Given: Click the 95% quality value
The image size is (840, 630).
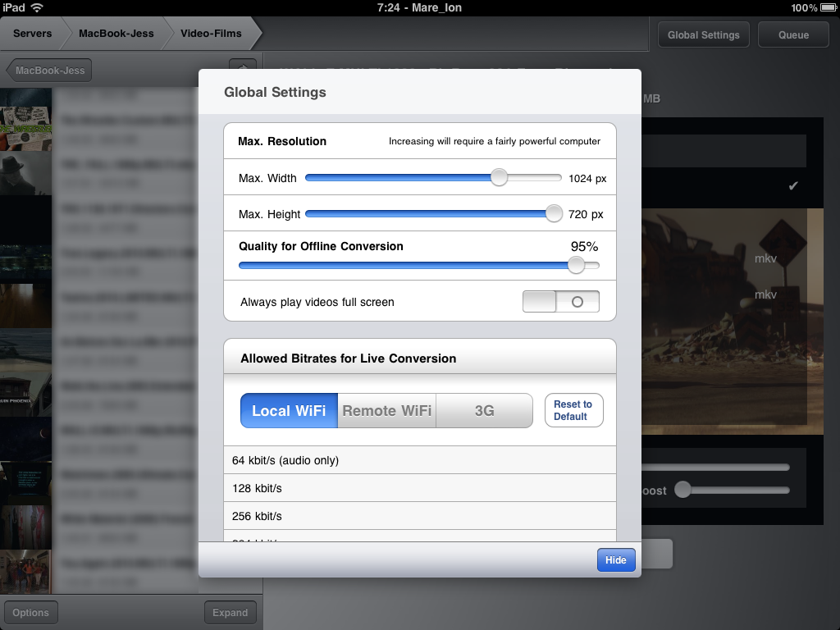Looking at the screenshot, I should (584, 246).
